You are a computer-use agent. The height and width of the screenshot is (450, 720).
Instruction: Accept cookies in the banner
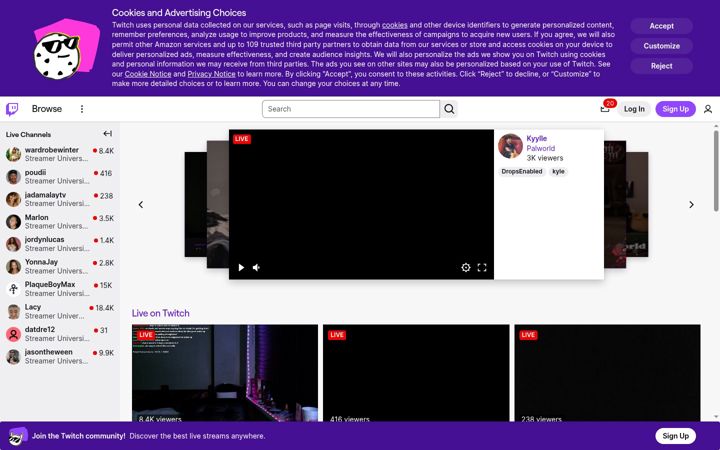661,26
